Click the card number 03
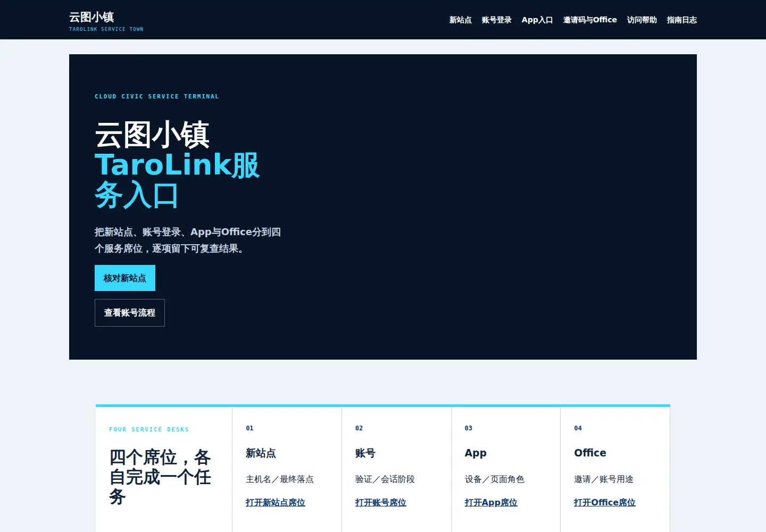 pos(469,428)
